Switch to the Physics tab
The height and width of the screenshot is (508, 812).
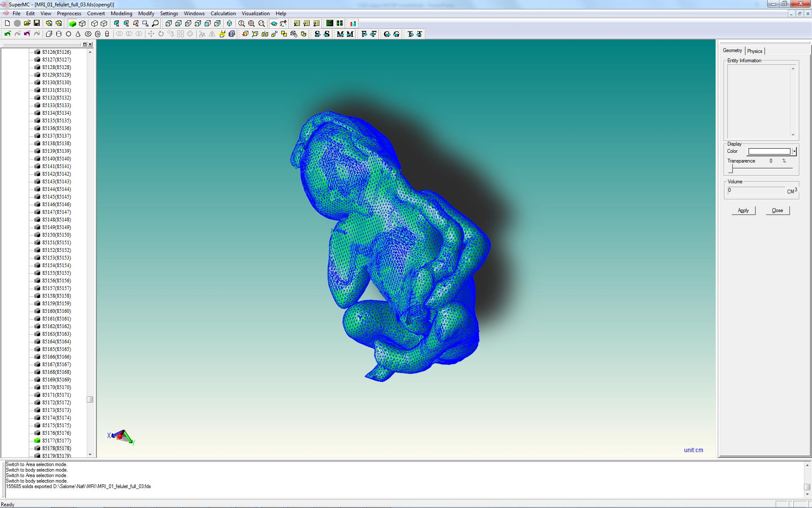(x=754, y=51)
